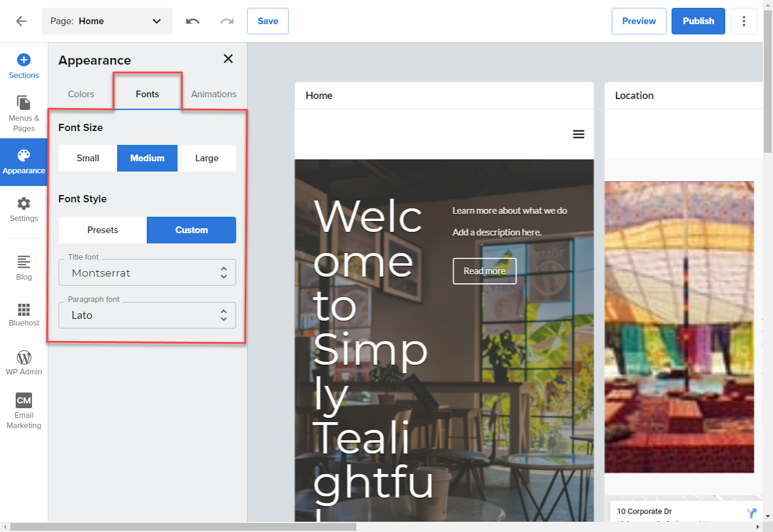Open the Blog sidebar item
The image size is (773, 532).
(x=24, y=268)
